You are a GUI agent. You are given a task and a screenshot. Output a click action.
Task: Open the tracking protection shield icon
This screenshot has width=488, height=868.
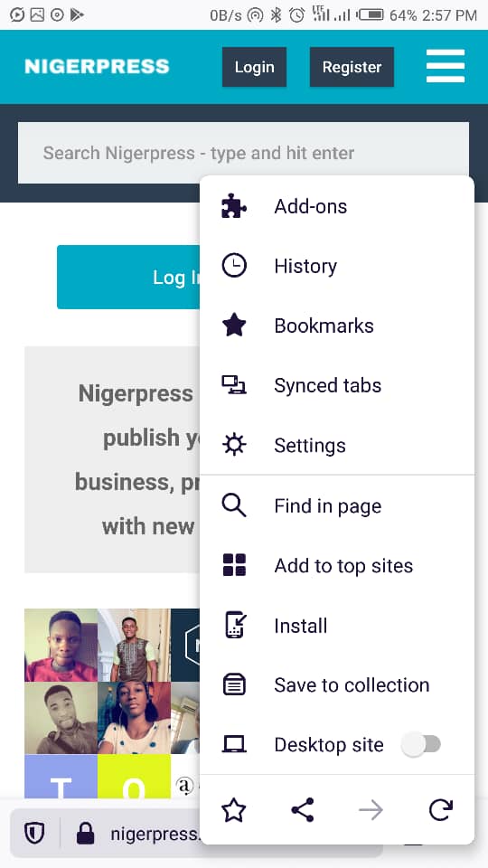point(35,833)
